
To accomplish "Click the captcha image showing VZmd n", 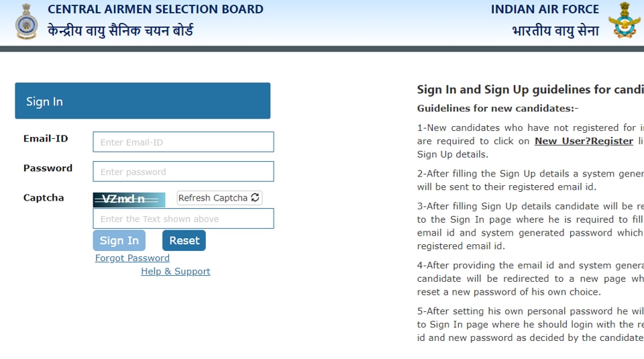I will (129, 199).
